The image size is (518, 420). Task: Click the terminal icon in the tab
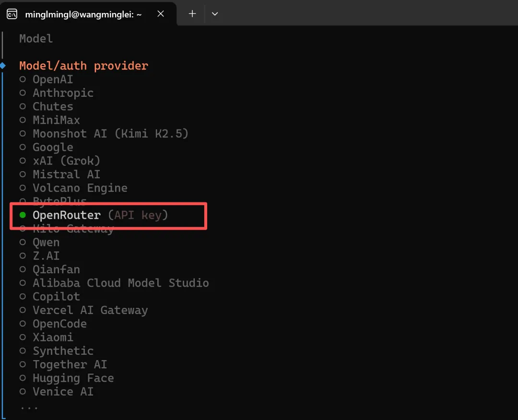(12, 14)
